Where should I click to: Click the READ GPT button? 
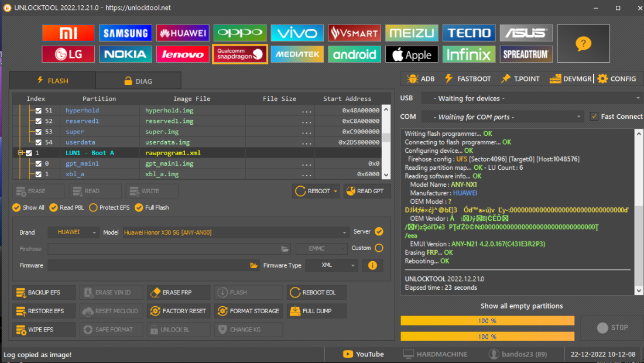[366, 191]
